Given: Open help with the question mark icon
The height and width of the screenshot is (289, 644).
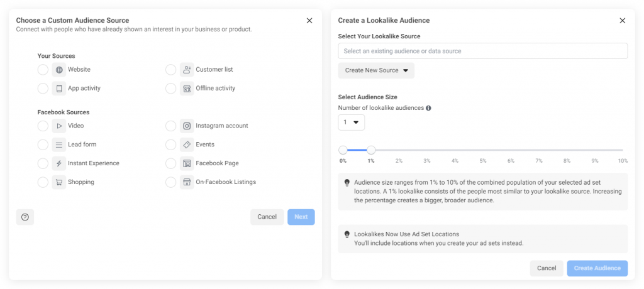Looking at the screenshot, I should 25,217.
